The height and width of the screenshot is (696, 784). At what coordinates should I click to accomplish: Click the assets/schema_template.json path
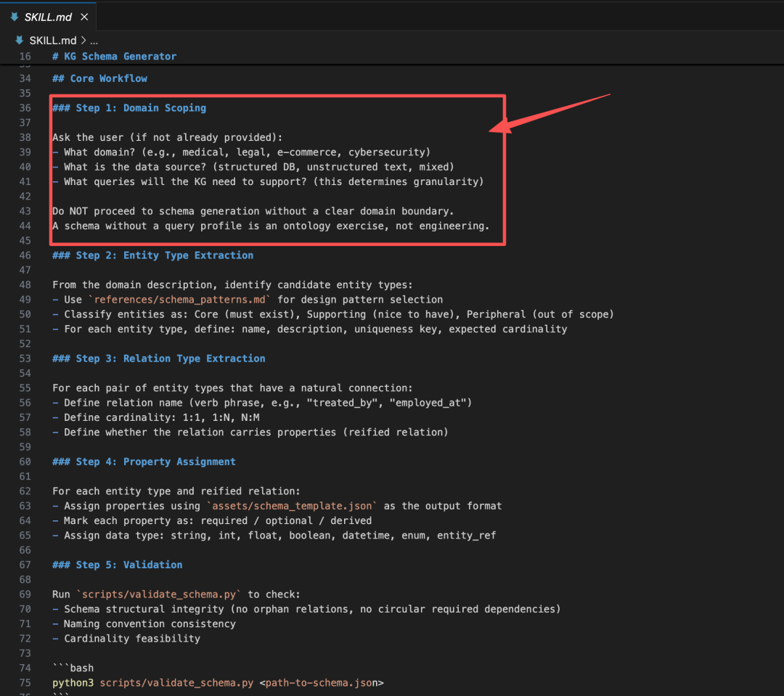point(292,506)
